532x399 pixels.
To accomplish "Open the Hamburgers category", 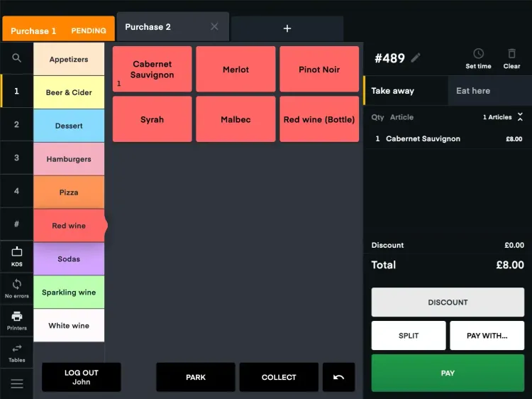I will [x=69, y=159].
